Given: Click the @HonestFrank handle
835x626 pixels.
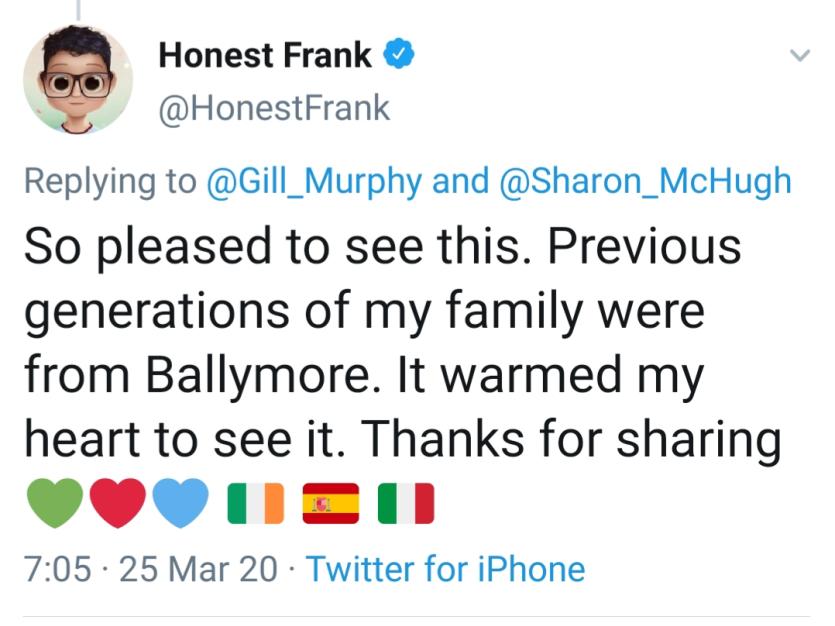Looking at the screenshot, I should [274, 108].
